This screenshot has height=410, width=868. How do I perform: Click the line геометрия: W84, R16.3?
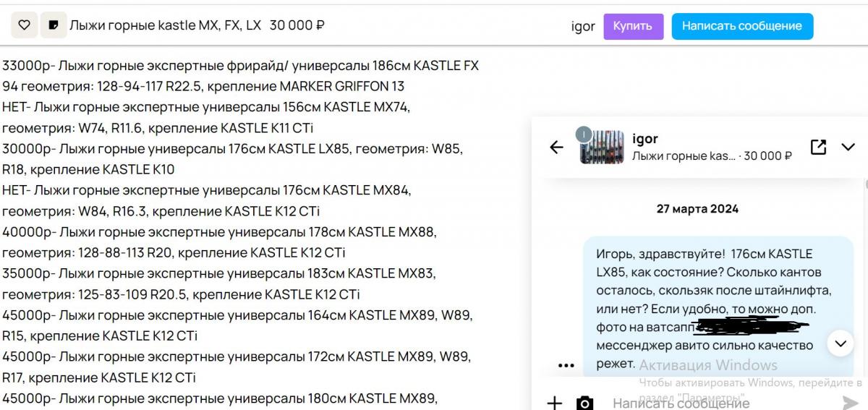point(161,212)
